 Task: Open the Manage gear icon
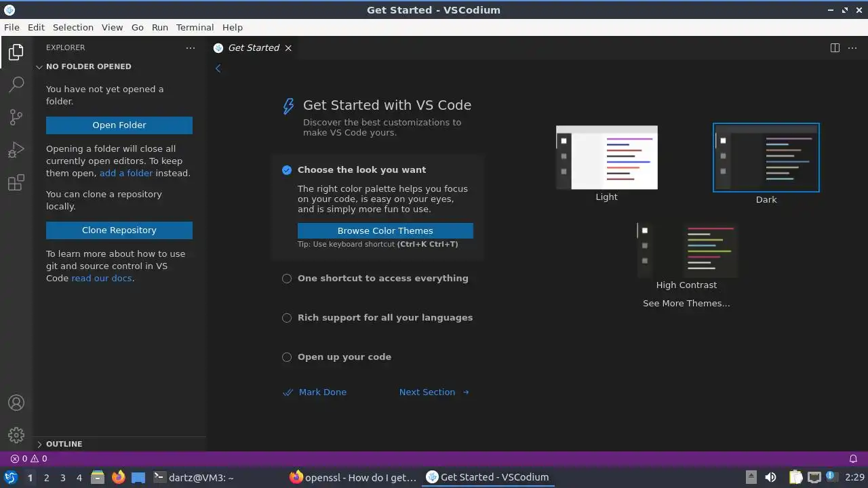click(x=16, y=435)
